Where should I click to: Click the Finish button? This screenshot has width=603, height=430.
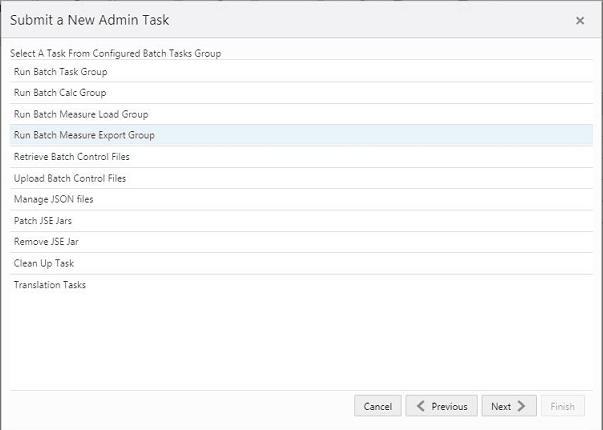click(x=562, y=407)
